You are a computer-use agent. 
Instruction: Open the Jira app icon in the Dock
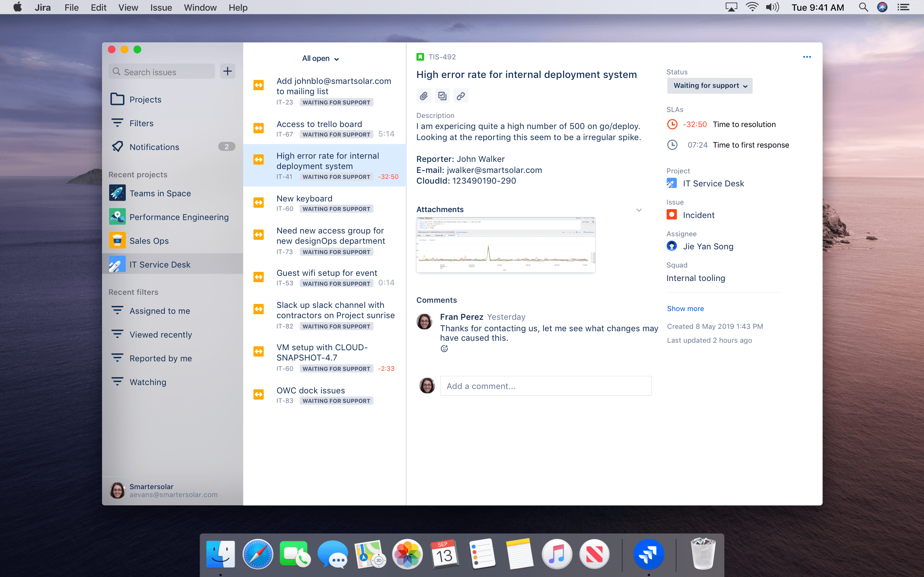pos(648,554)
